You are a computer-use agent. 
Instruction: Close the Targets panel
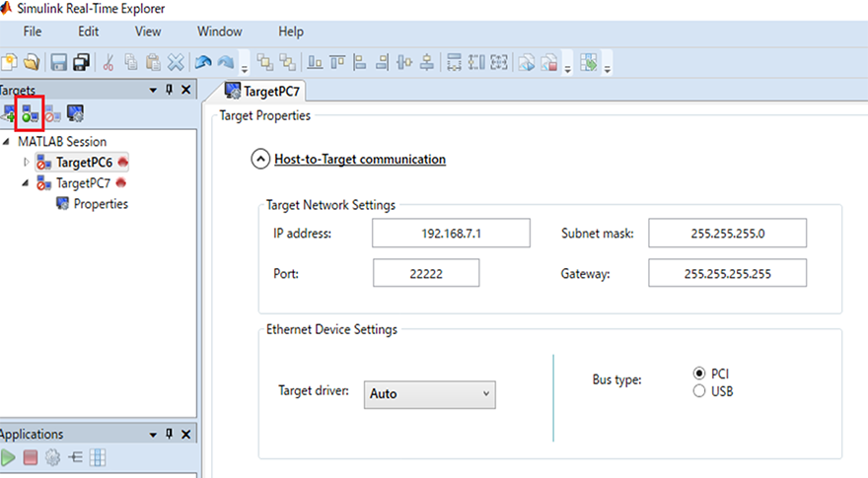click(186, 90)
